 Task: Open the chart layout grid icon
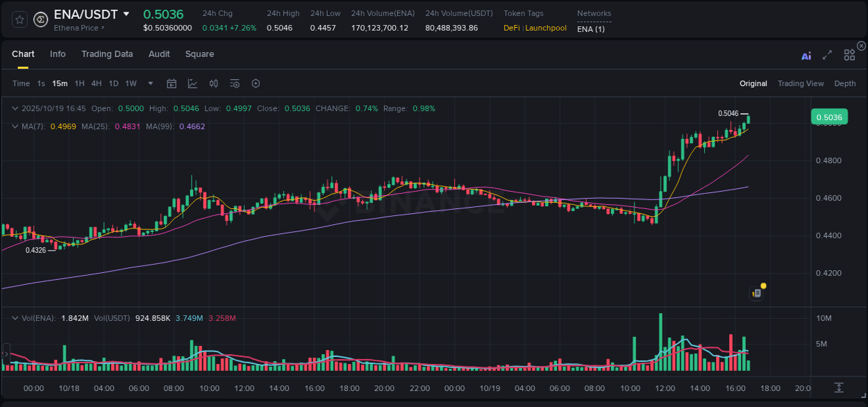849,54
